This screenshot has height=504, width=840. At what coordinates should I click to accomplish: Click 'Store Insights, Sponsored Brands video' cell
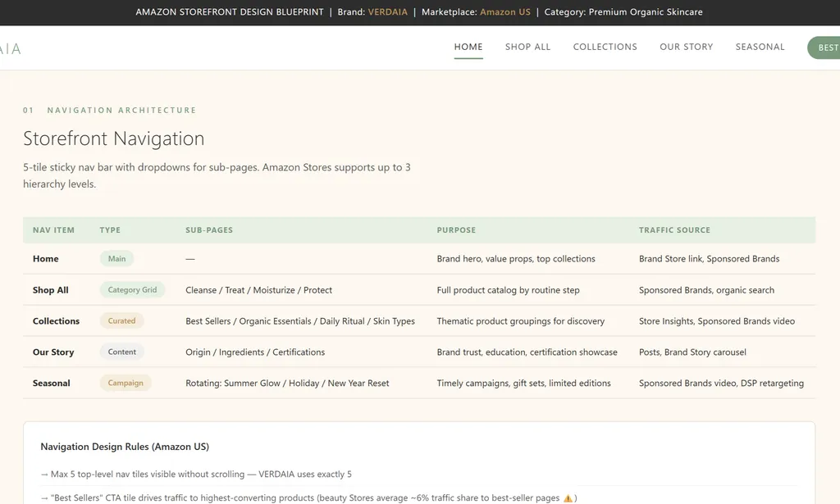(717, 321)
